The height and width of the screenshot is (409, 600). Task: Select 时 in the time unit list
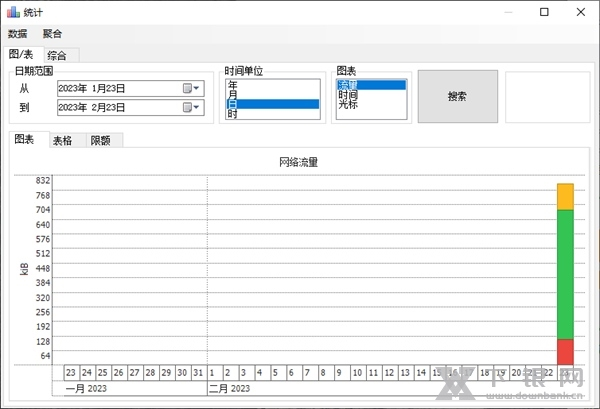point(273,113)
